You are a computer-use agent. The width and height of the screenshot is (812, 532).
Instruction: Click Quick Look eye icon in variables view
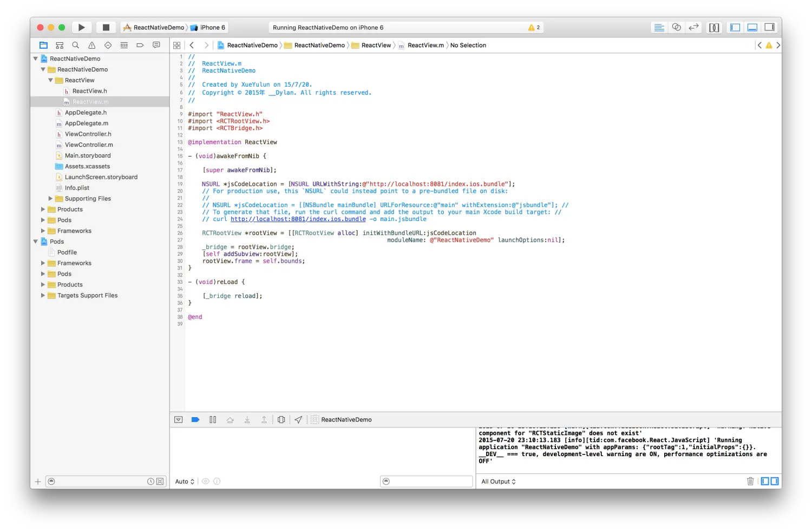point(206,481)
